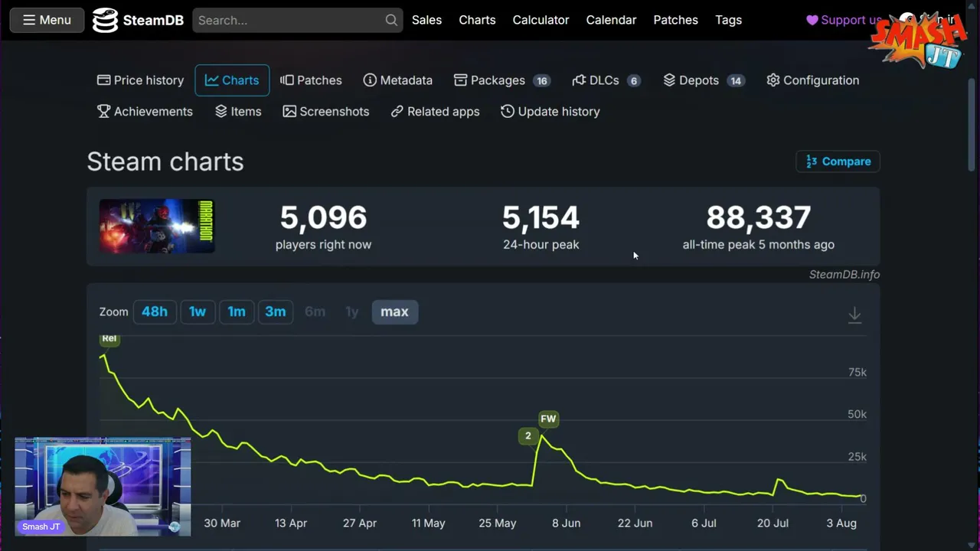Switch to the Patches app tab
Viewport: 980px width, 551px height.
click(311, 80)
